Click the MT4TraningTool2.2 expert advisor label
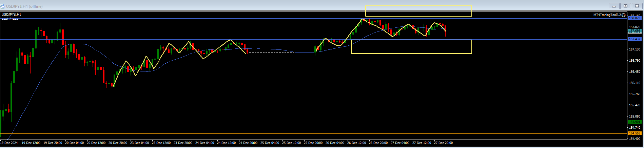Image resolution: width=644 pixels, height=148 pixels. pos(607,15)
